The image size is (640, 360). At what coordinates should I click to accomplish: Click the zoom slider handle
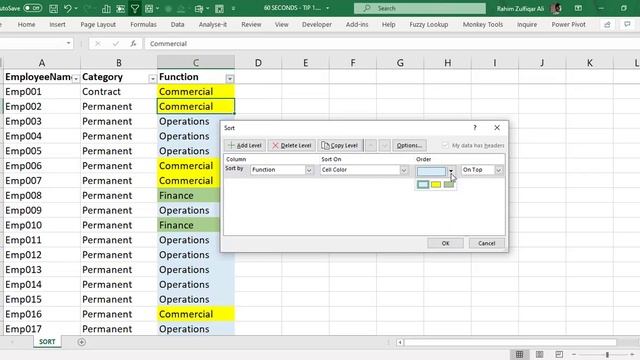click(607, 355)
